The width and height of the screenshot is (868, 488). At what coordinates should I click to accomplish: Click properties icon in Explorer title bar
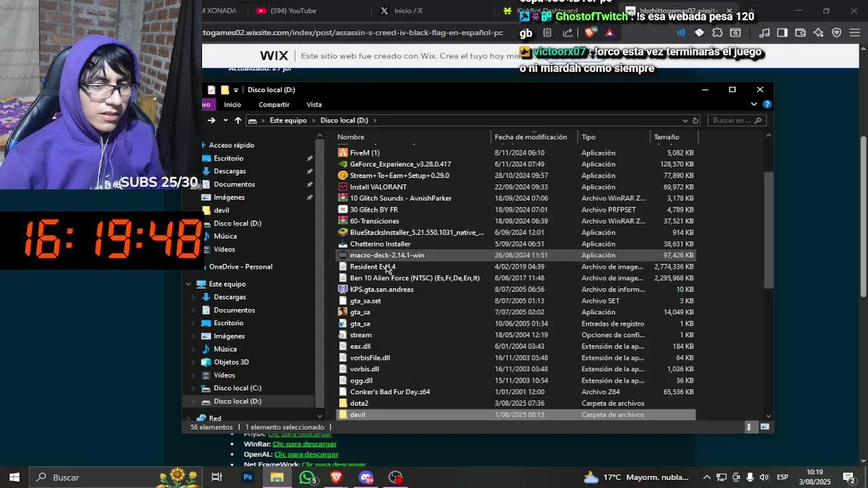[x=212, y=89]
